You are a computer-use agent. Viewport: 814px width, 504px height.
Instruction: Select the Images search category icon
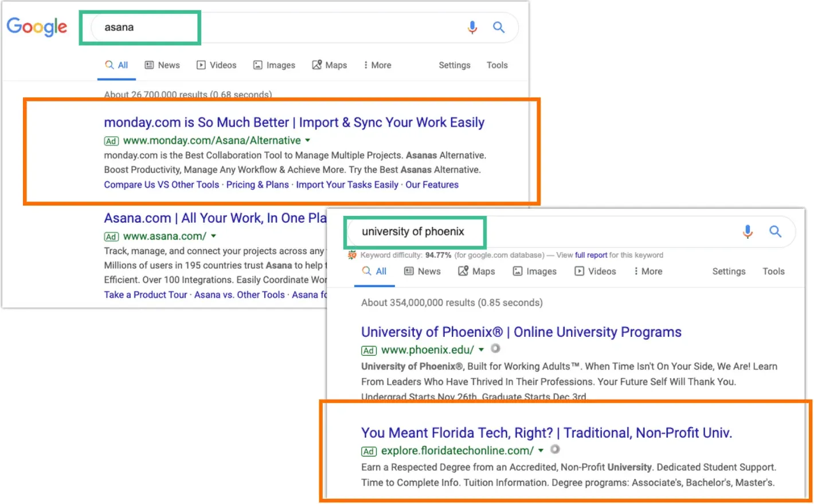[x=257, y=65]
